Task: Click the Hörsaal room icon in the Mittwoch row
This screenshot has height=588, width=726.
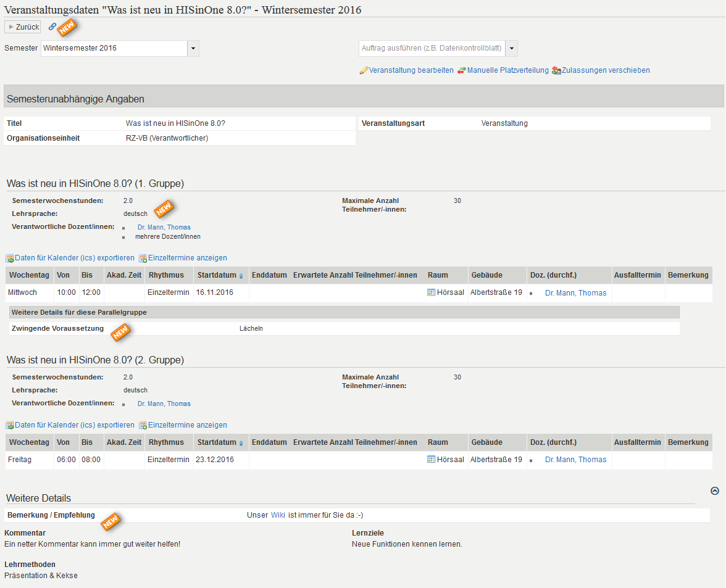Action: (x=431, y=292)
